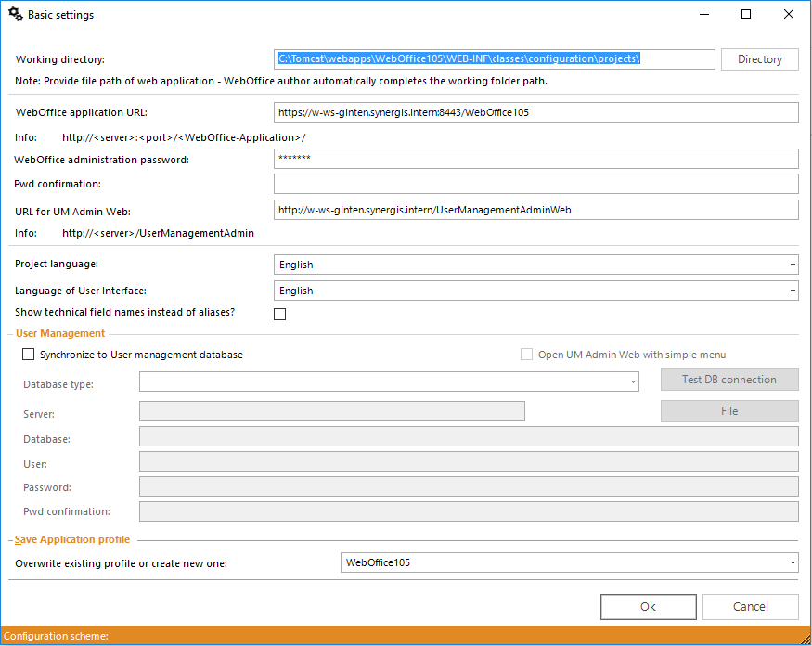812x646 pixels.
Task: Click the gear icon in the title bar
Action: (x=16, y=14)
